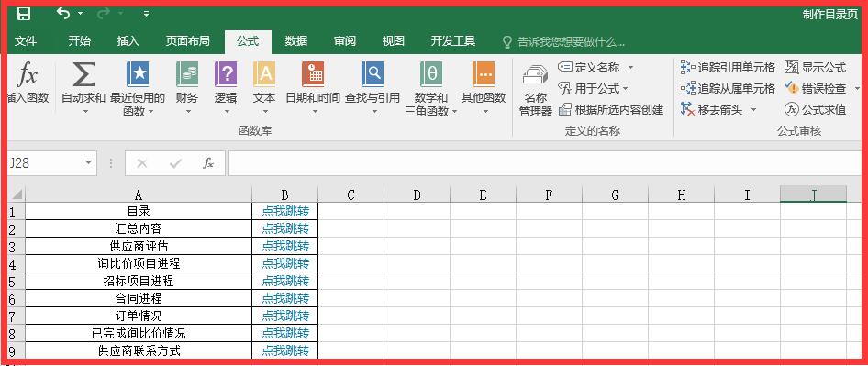Select column A header
The image size is (868, 366).
coord(139,194)
